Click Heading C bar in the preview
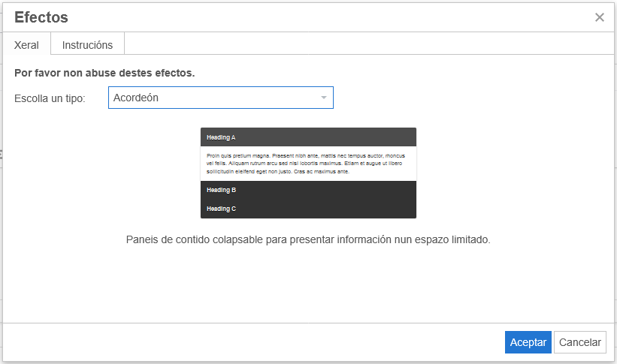The width and height of the screenshot is (617, 364). click(221, 209)
